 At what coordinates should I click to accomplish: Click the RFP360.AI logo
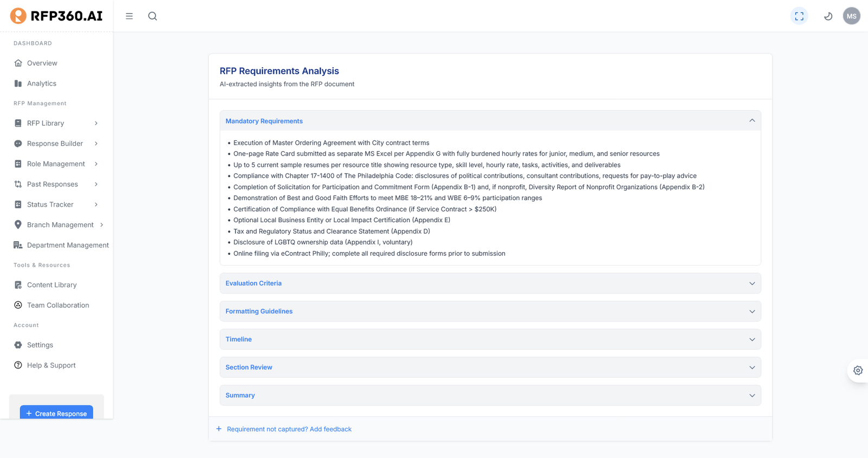click(x=56, y=16)
